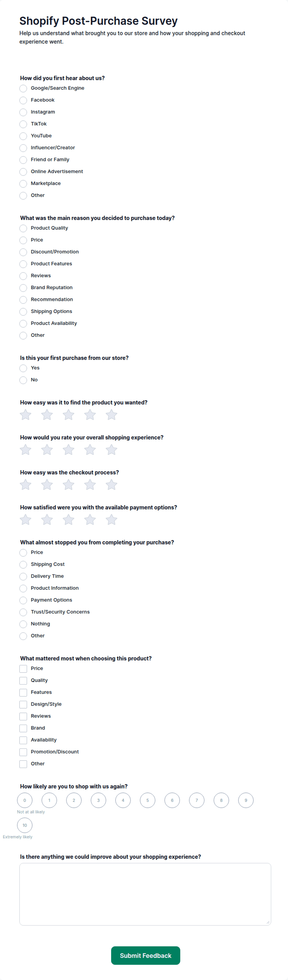This screenshot has width=288, height=980.
Task: Give product findability two stars
Action: pyautogui.click(x=47, y=415)
